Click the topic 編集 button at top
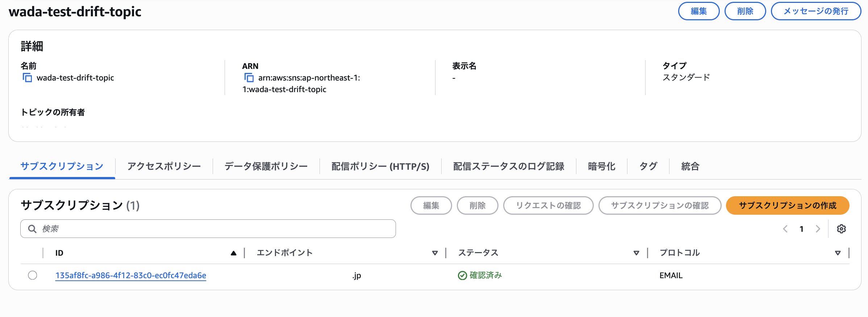 [x=699, y=11]
